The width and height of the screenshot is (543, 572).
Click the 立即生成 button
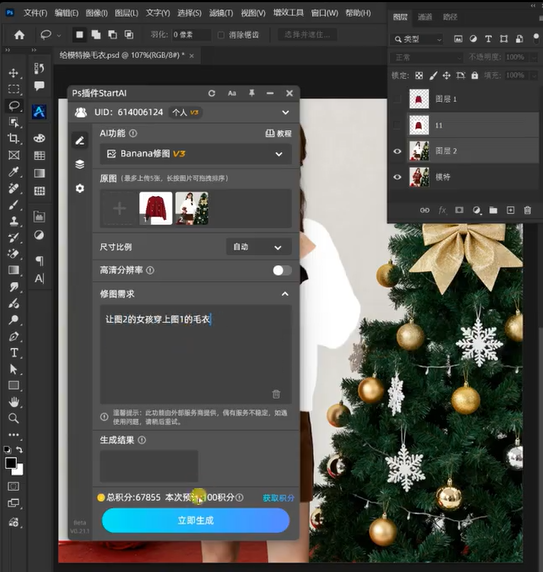pos(196,520)
